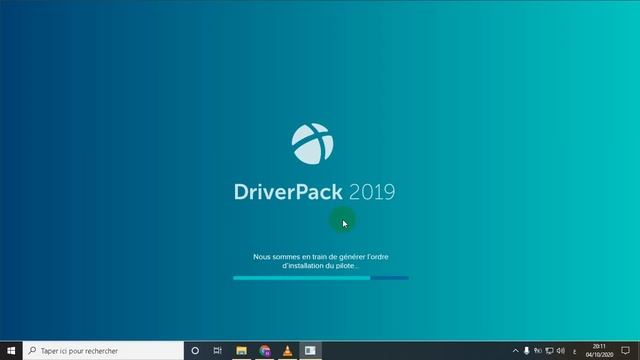Click the input language tray indicator
Viewport: 640px width, 360px height.
(x=575, y=351)
